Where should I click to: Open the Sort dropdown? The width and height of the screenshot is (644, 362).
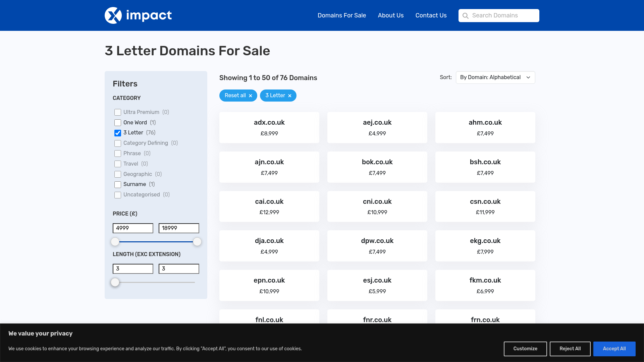coord(495,77)
